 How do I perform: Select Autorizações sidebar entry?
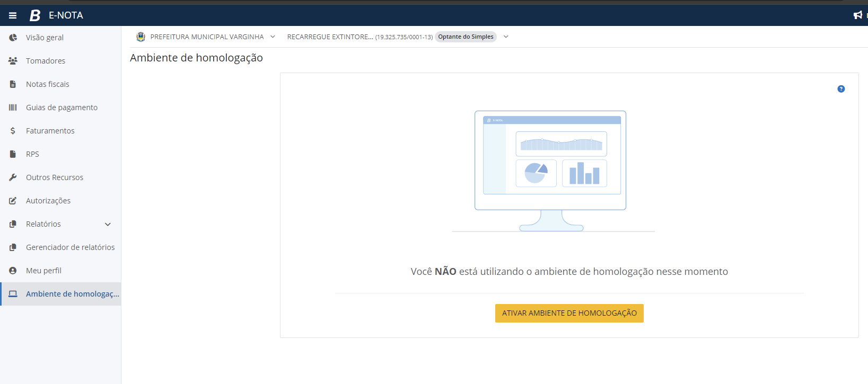pos(60,201)
